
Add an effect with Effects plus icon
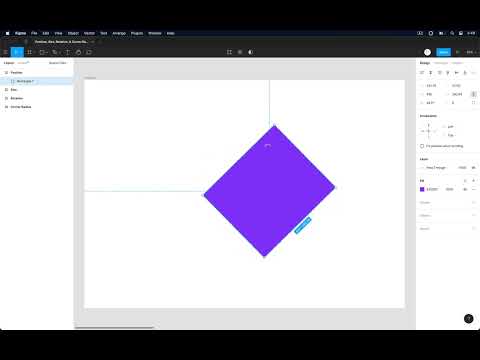coord(473,215)
